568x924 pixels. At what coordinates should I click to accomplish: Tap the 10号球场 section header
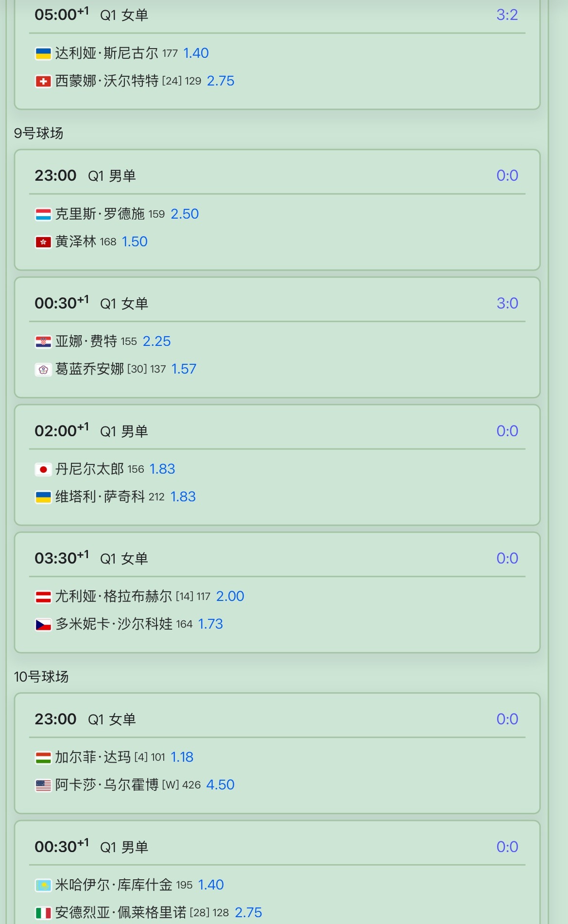pyautogui.click(x=41, y=677)
